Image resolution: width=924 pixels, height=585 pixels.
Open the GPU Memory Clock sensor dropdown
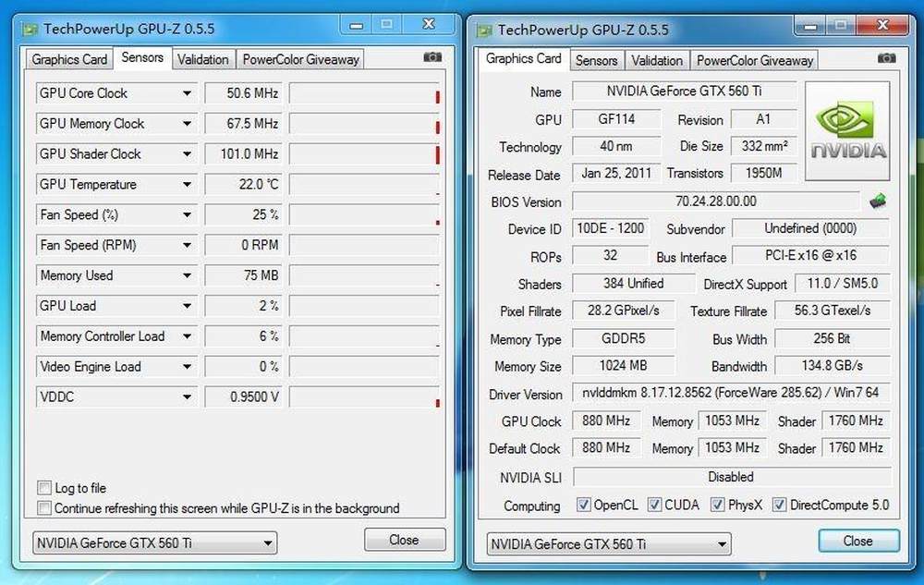[x=187, y=124]
